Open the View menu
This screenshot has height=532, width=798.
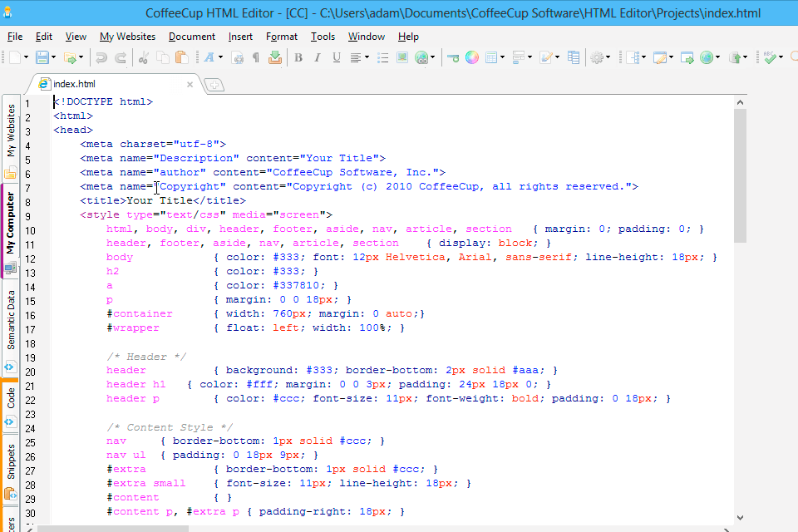pyautogui.click(x=76, y=37)
